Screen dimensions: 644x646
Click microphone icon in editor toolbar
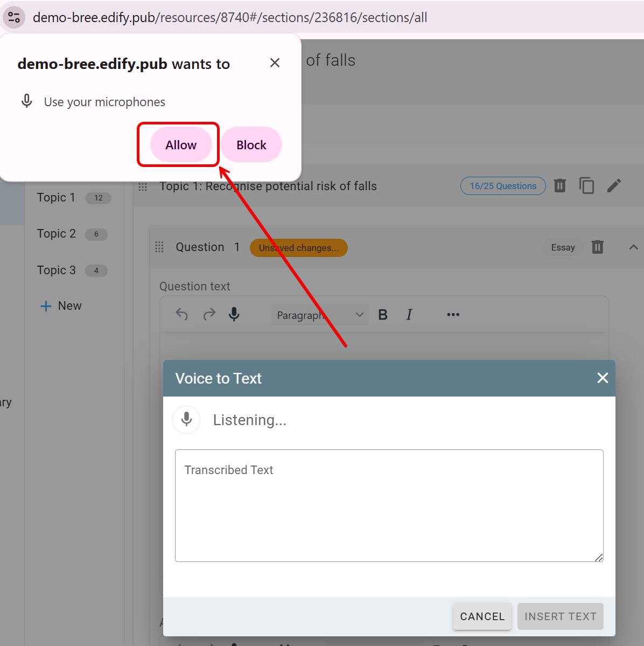point(234,315)
